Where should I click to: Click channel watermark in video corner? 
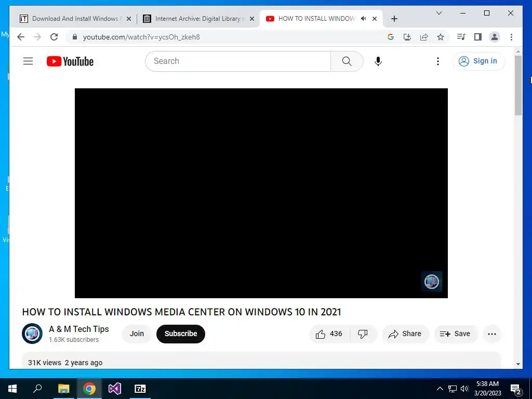(432, 281)
